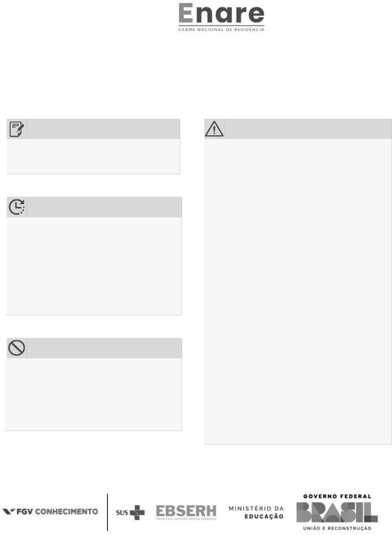Click the gray header bar beside the prohibition icon
This screenshot has width=392, height=535.
pyautogui.click(x=104, y=348)
